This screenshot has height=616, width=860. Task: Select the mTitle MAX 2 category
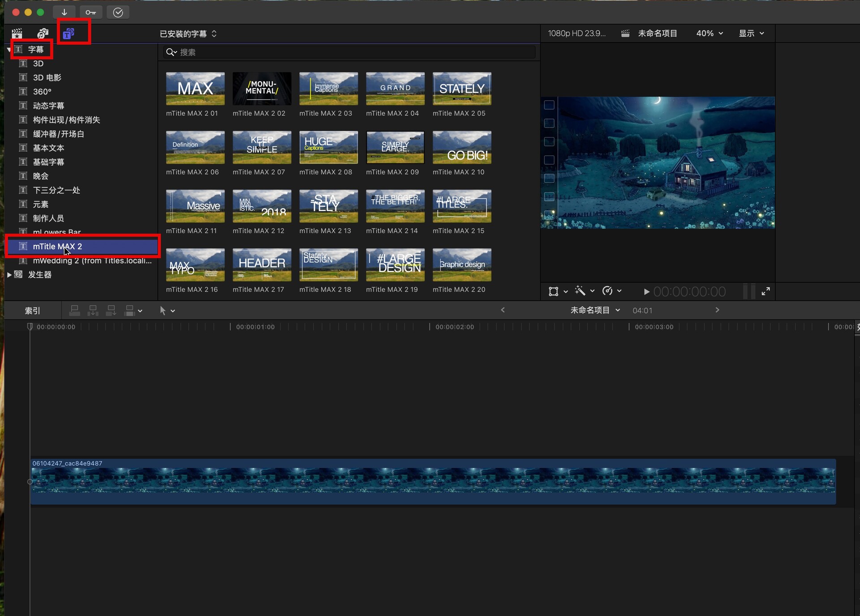tap(83, 246)
